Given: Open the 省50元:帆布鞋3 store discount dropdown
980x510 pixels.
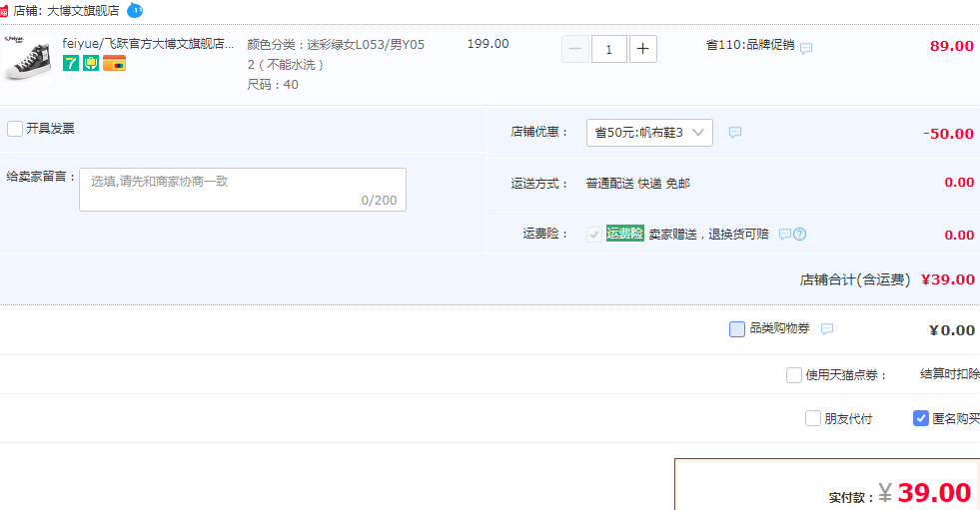Looking at the screenshot, I should 649,133.
